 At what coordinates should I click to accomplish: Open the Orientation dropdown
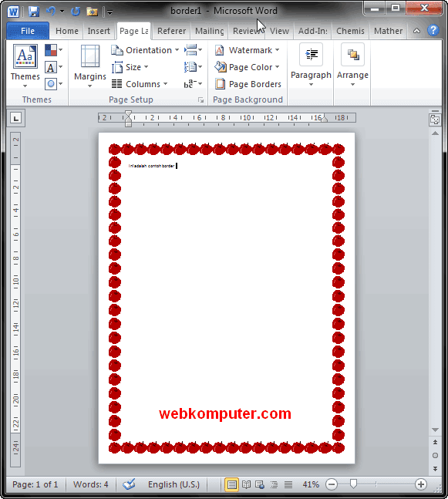(145, 50)
